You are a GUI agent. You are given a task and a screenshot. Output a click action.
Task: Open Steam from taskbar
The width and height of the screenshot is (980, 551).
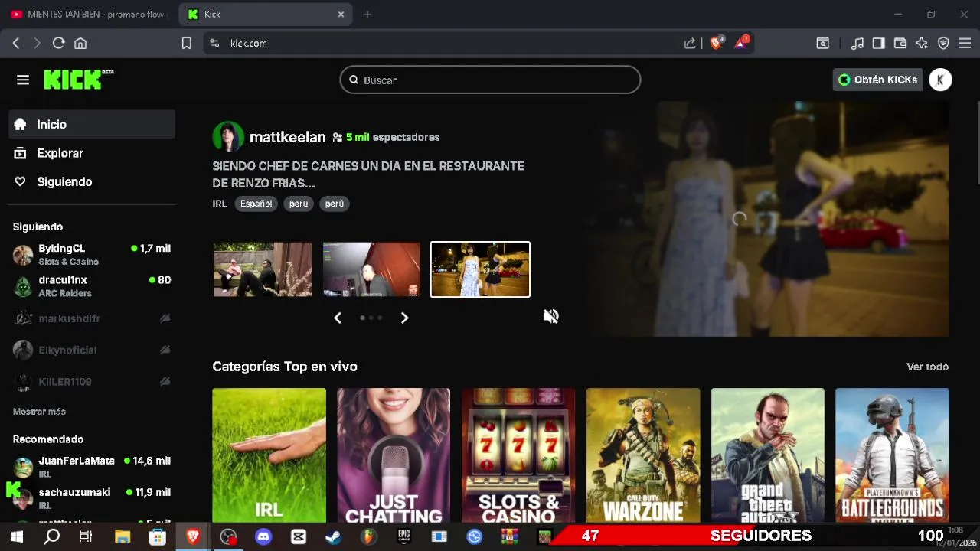333,536
